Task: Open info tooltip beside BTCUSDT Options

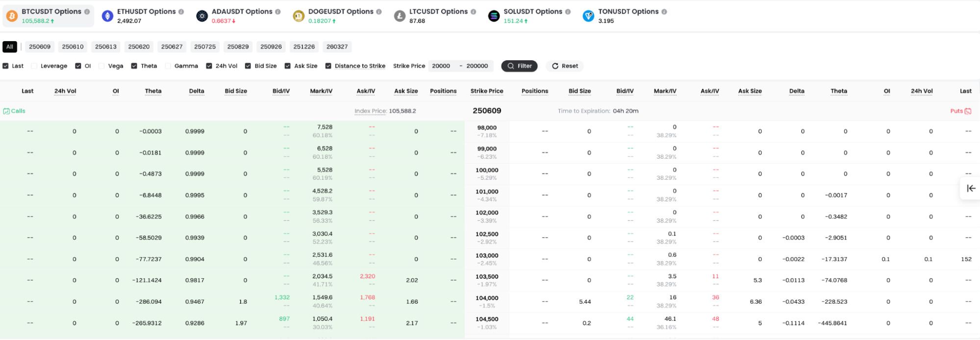Action: pyautogui.click(x=87, y=12)
